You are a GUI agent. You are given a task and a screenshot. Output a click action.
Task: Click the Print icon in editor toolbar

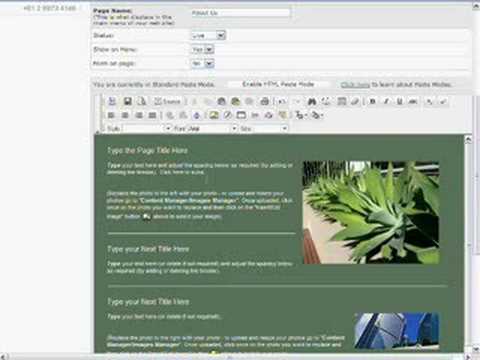265,101
